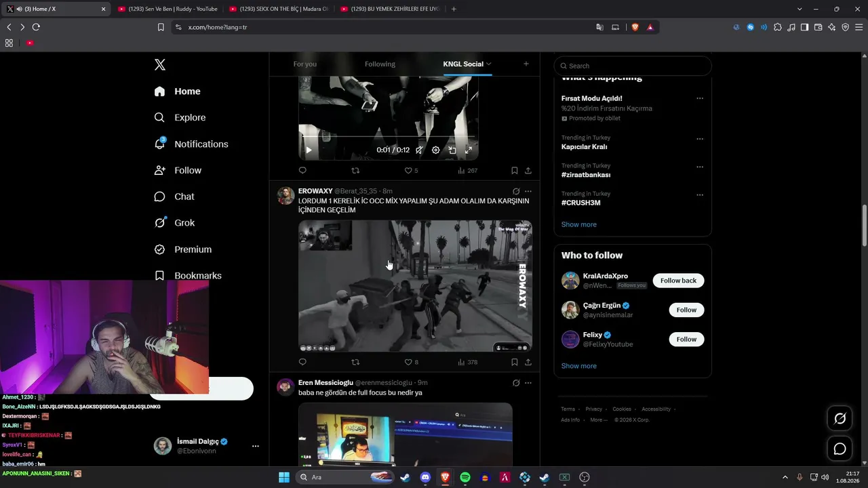Reload the page
This screenshot has width=868, height=488.
[x=36, y=27]
